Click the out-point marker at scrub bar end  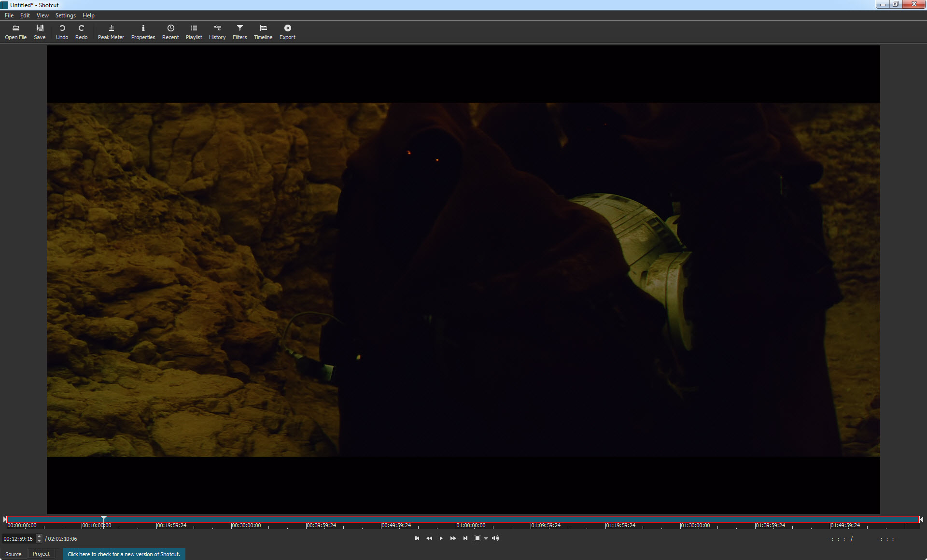coord(921,519)
